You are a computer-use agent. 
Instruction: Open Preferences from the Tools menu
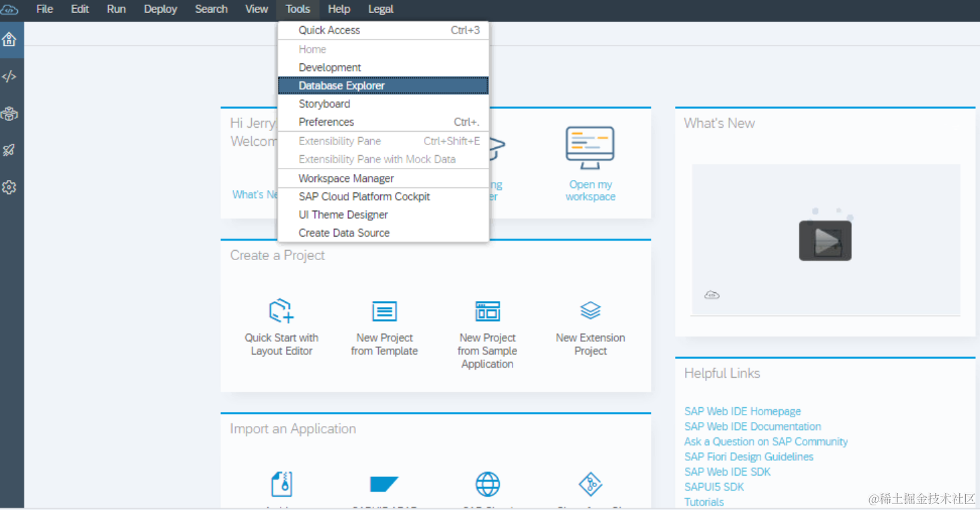(383, 122)
